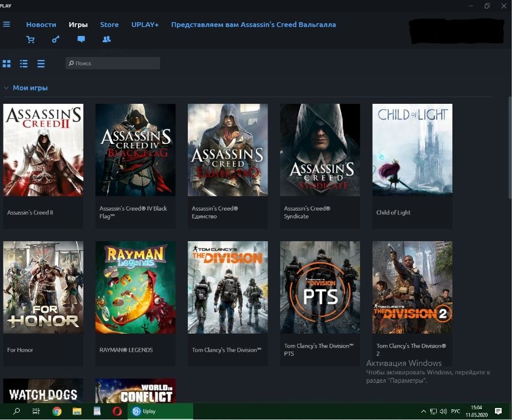Open volume control tray icon
The height and width of the screenshot is (420, 525).
tap(443, 411)
